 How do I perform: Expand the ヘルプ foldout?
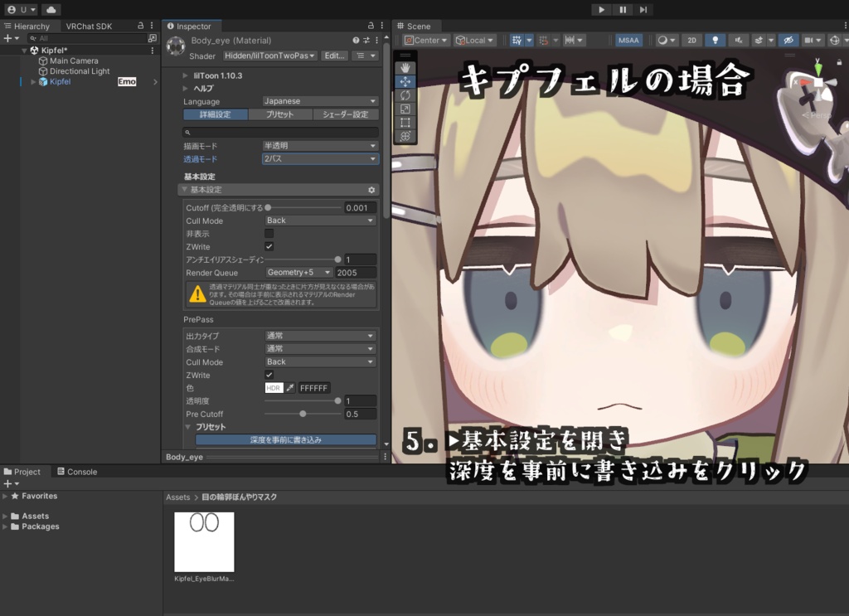[x=185, y=88]
